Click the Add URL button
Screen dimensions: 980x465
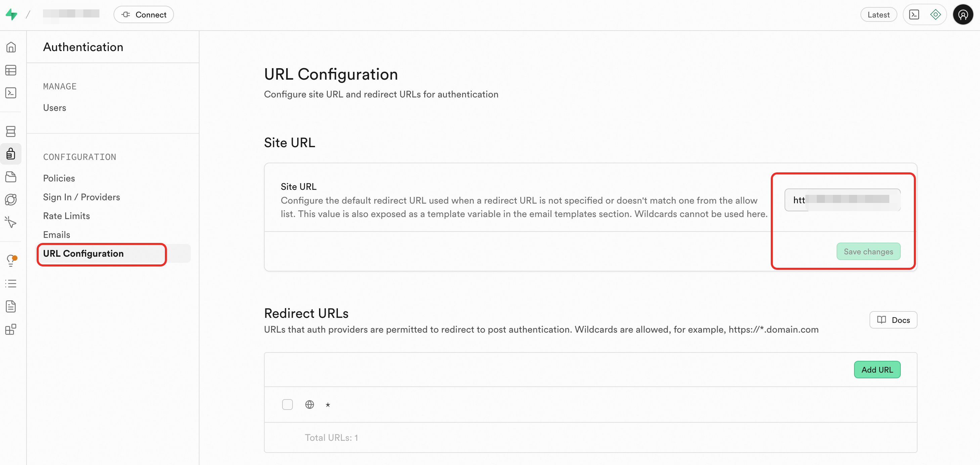coord(877,370)
